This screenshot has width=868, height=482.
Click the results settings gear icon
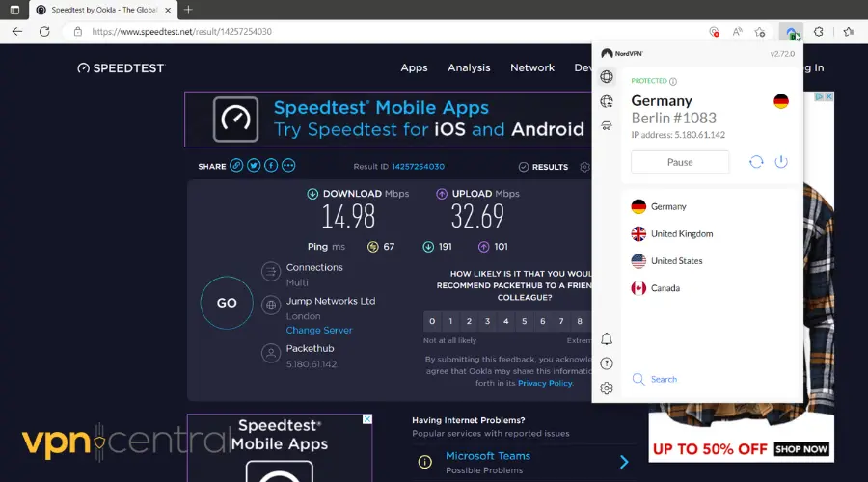pyautogui.click(x=584, y=167)
